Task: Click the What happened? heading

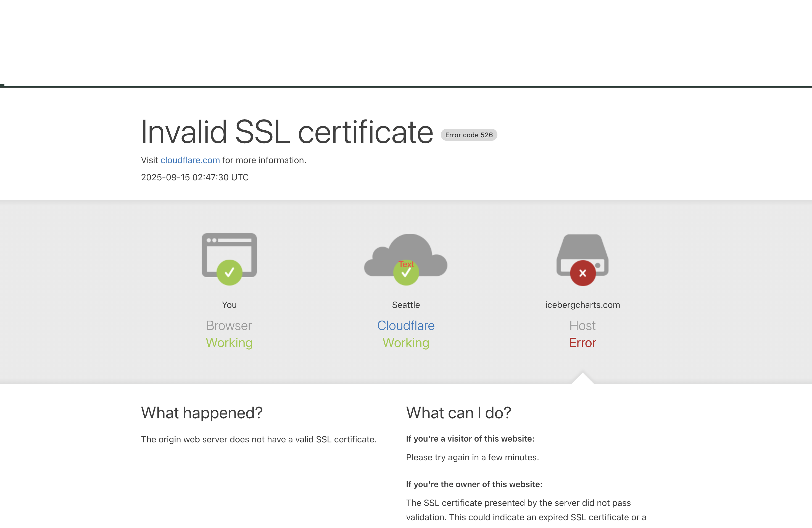Action: click(x=202, y=413)
